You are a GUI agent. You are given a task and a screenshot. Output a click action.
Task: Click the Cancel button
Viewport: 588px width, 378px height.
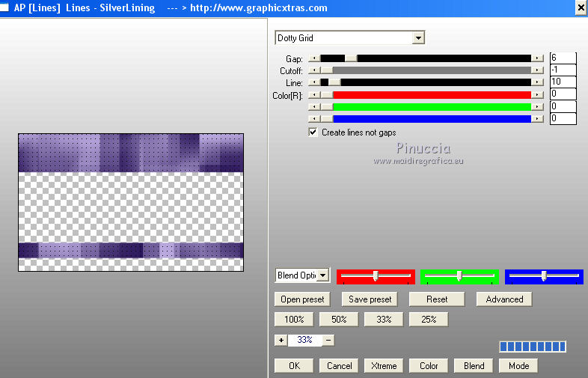[x=339, y=365]
